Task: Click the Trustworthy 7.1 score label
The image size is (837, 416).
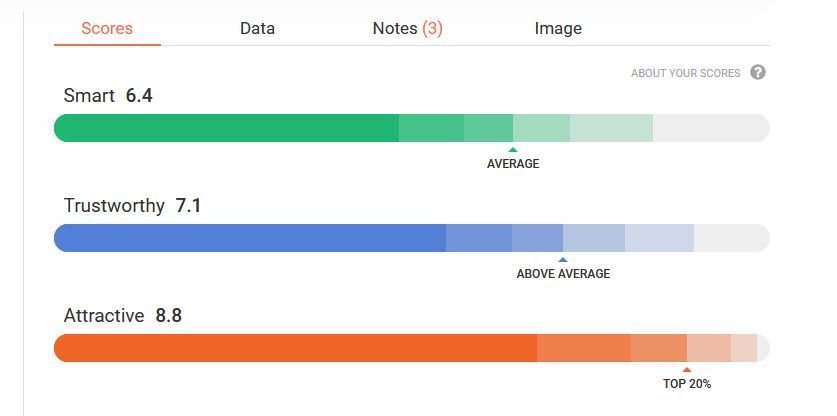Action: click(132, 206)
